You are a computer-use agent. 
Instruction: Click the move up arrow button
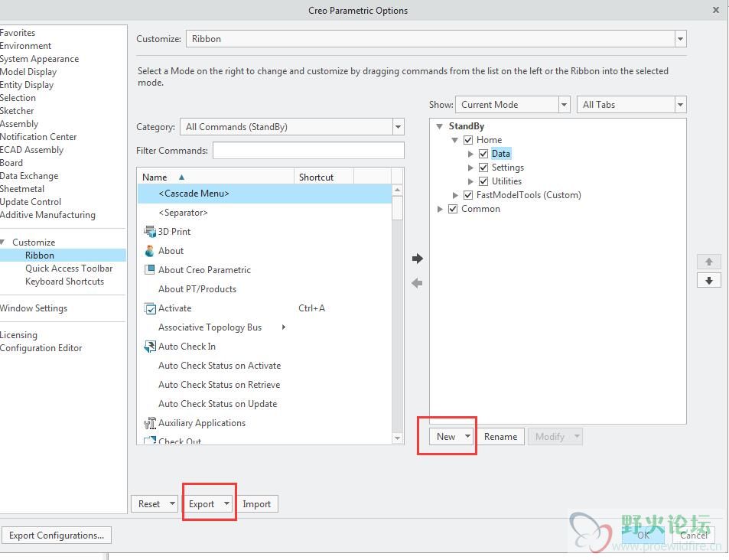tap(709, 262)
